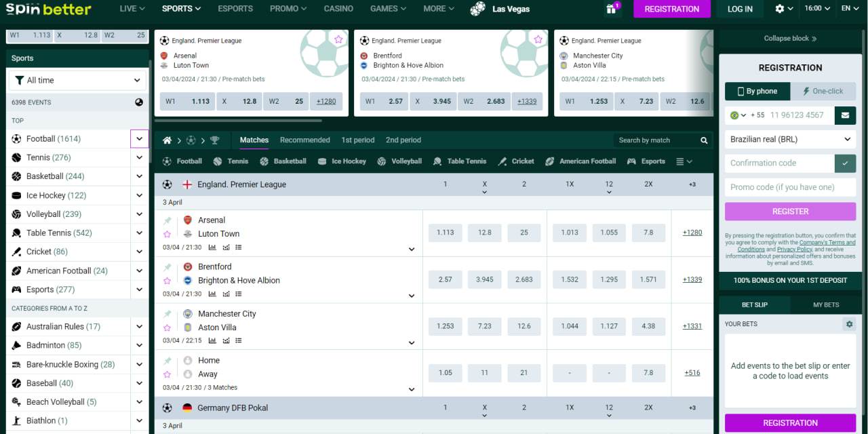The width and height of the screenshot is (868, 434).
Task: Open +1339 markets on Brentford match row
Action: click(692, 279)
